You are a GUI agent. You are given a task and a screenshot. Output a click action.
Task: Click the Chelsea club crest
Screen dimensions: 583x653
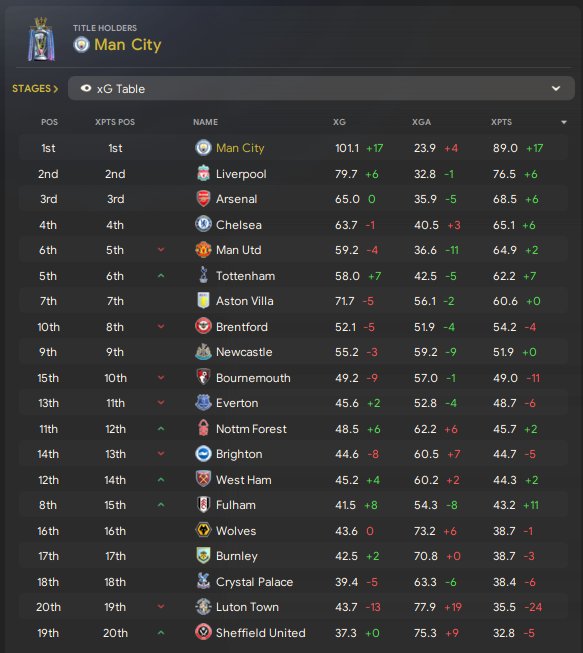tap(203, 224)
